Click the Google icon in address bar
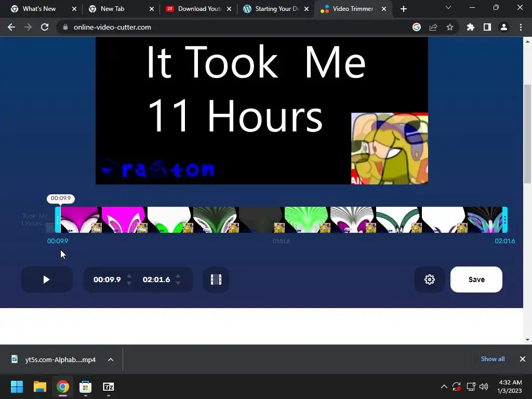532x399 pixels. click(x=416, y=27)
